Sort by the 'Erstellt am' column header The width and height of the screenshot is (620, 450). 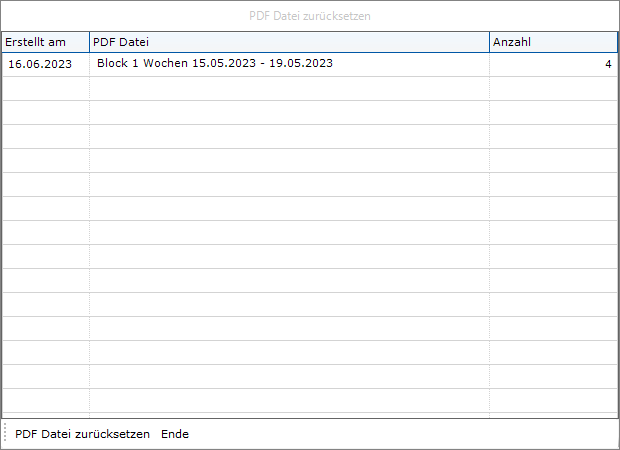(36, 42)
